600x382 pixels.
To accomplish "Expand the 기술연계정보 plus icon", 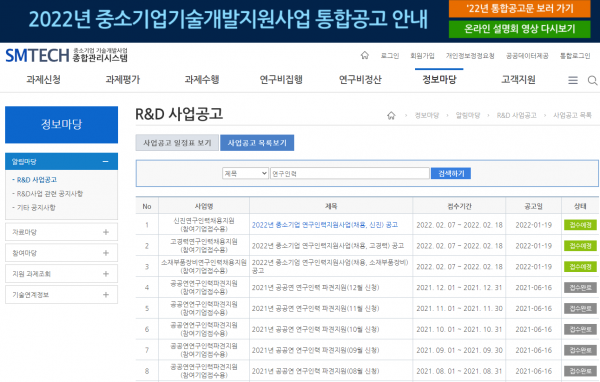I will coord(106,295).
